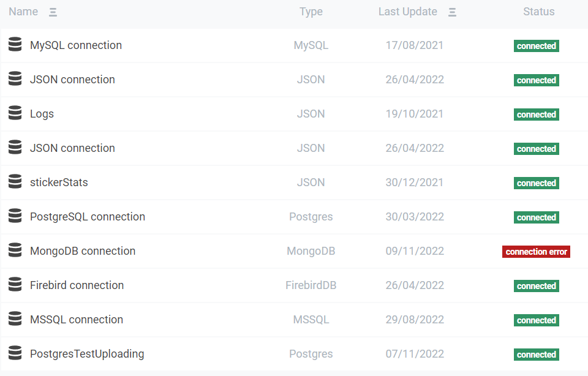Click the database icon for MongoDB connection

click(15, 250)
